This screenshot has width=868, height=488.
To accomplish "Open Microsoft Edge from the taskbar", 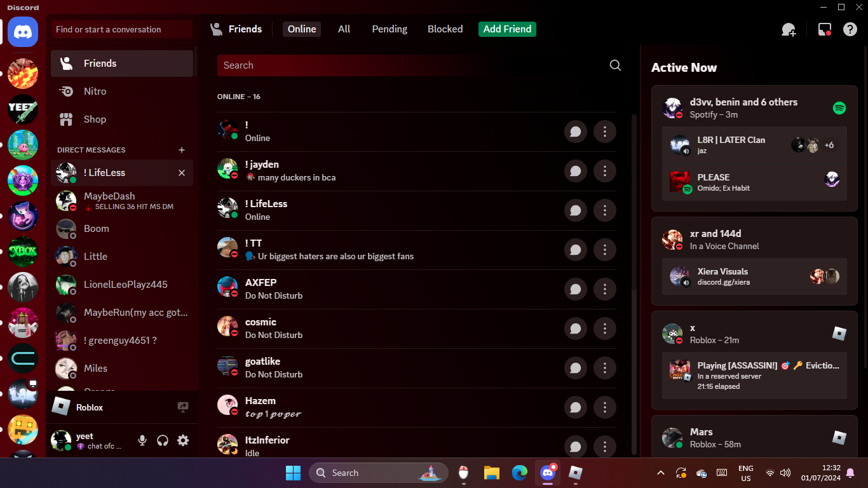I will click(x=520, y=473).
